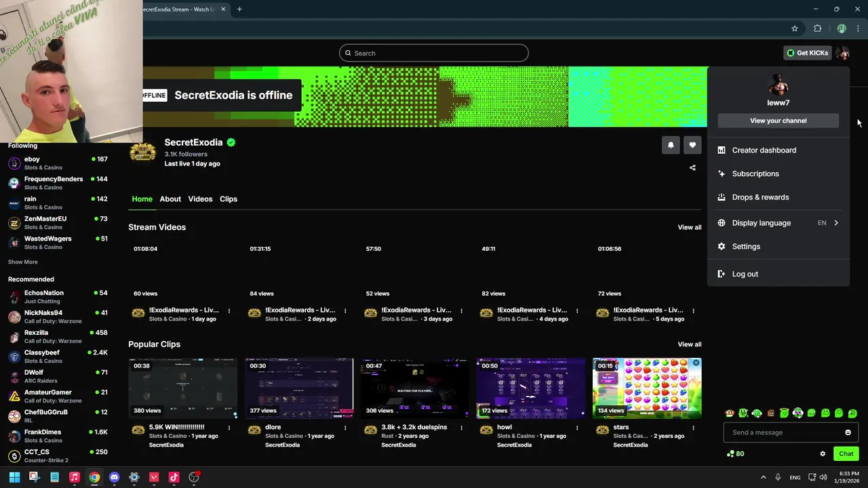Open FrequencyBenders channel in the sidebar
The image size is (868, 488).
[x=58, y=183]
